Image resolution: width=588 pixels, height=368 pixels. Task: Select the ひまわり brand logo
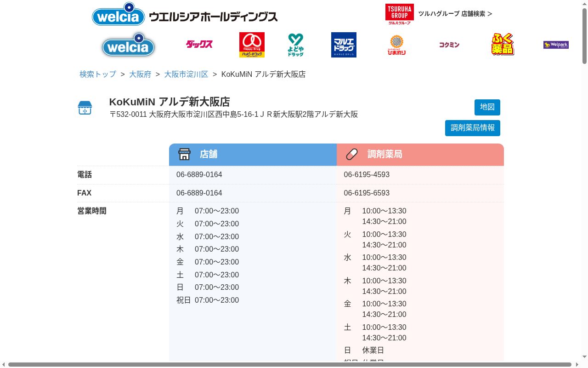click(396, 45)
